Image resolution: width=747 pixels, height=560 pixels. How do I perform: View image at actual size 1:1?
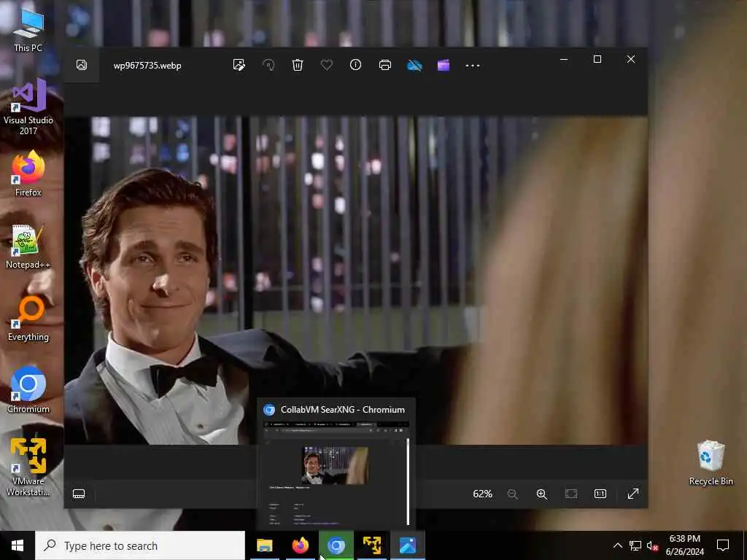(600, 494)
